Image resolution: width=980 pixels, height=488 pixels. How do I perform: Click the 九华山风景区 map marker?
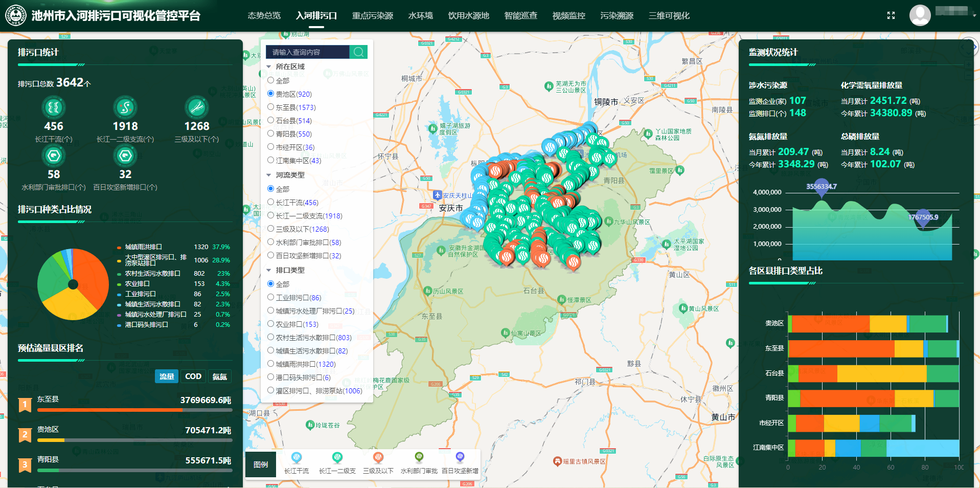pos(608,221)
